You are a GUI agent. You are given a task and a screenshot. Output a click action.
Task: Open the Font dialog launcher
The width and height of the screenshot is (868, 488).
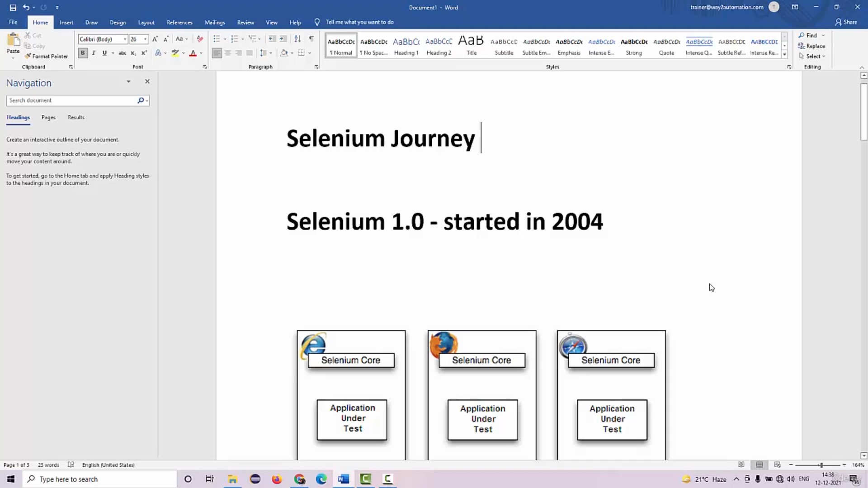[204, 67]
